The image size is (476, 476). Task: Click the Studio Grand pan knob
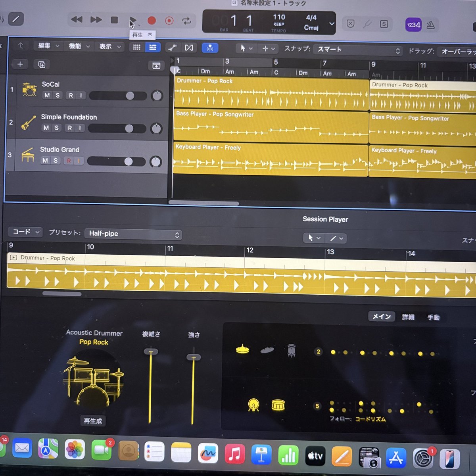coord(155,161)
